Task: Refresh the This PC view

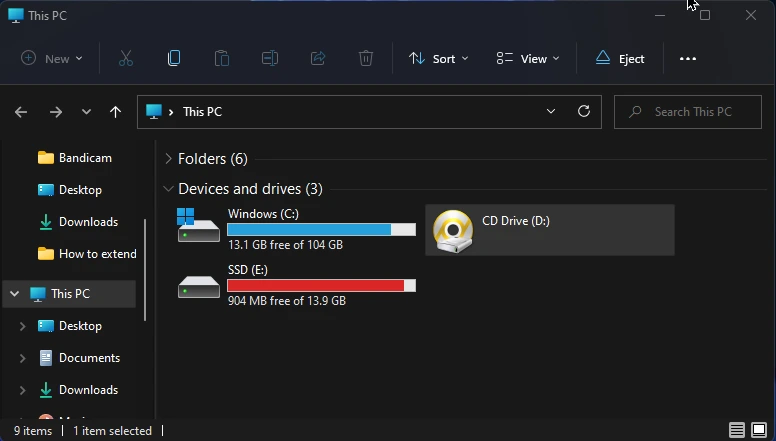Action: tap(584, 111)
